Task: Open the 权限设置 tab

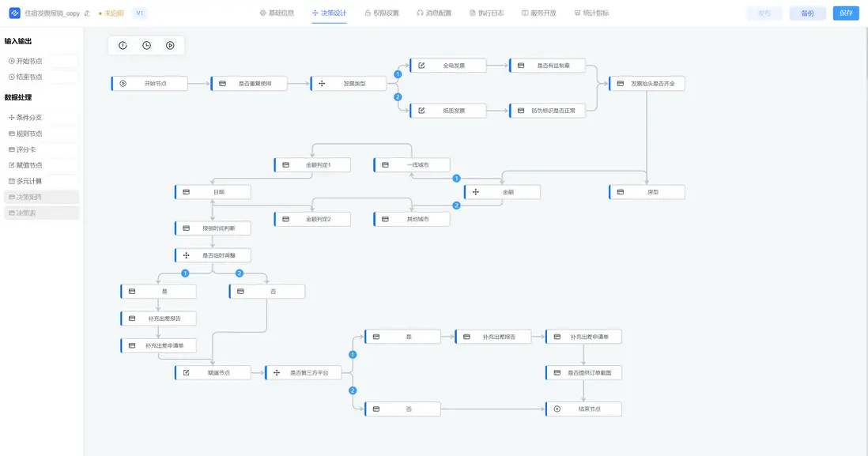Action: click(381, 13)
